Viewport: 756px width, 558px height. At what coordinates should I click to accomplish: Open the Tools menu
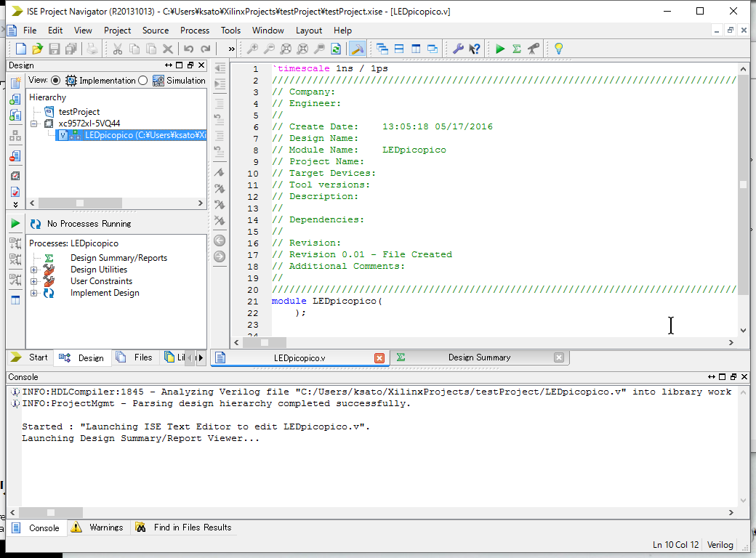(230, 31)
